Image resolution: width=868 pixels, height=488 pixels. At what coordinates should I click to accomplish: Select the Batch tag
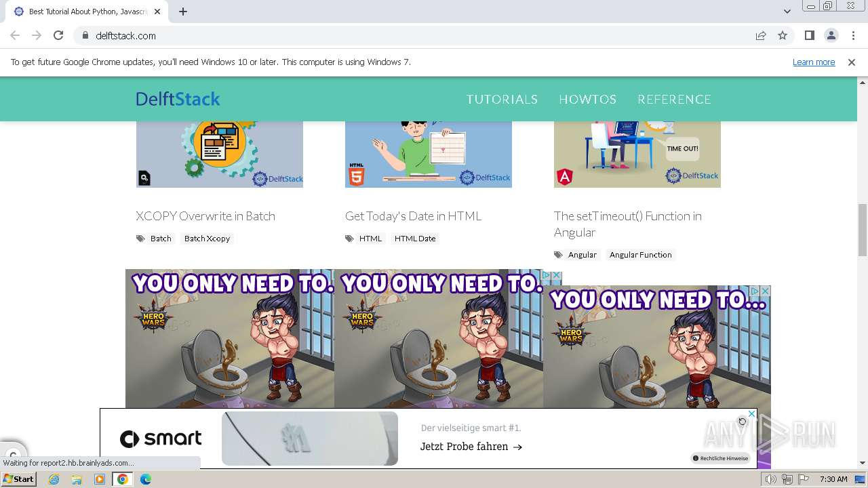161,239
